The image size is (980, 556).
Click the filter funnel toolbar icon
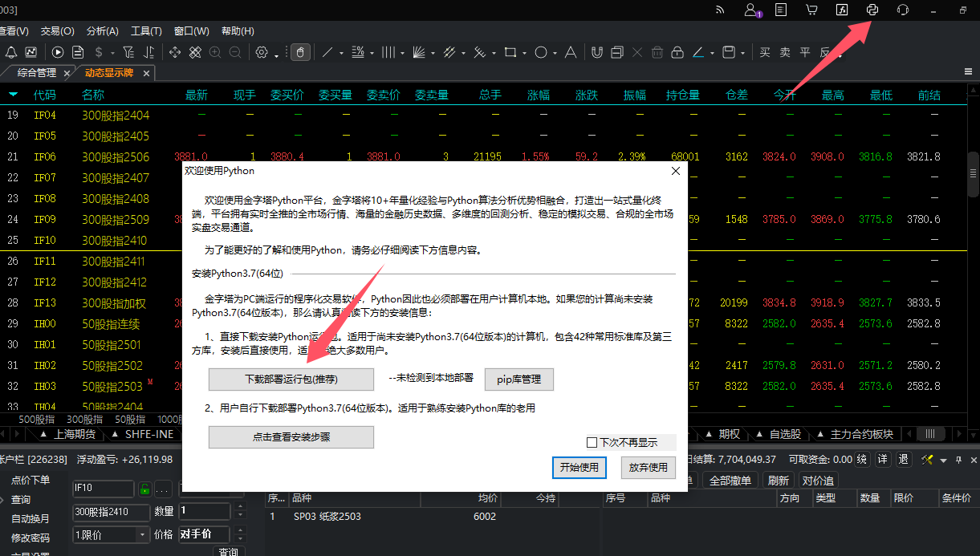(x=128, y=52)
